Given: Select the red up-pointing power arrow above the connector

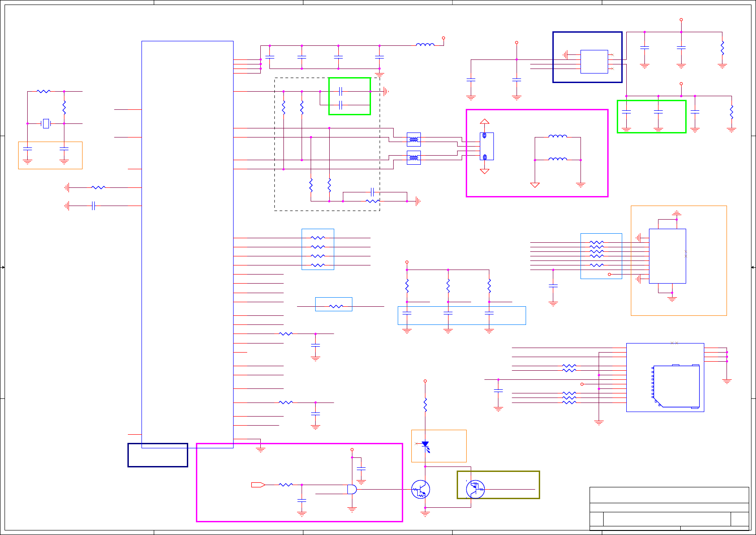Looking at the screenshot, I should tap(485, 122).
